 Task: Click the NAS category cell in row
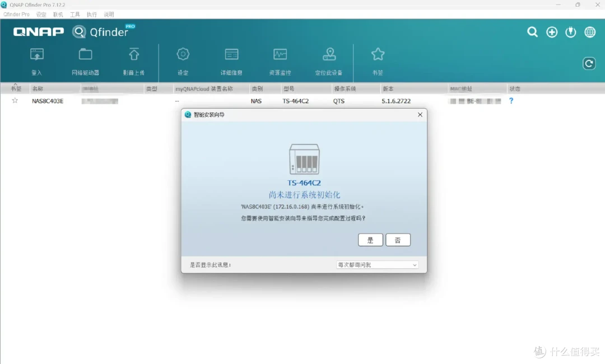pos(256,101)
